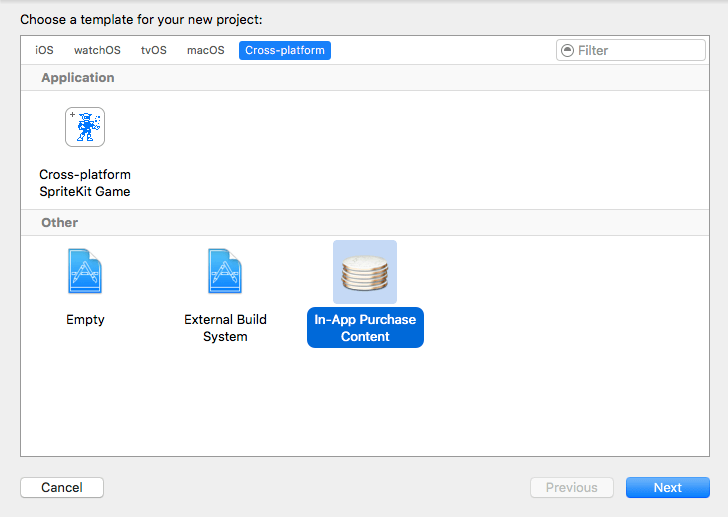
Task: Click the filter icon in the search box
Action: click(568, 50)
